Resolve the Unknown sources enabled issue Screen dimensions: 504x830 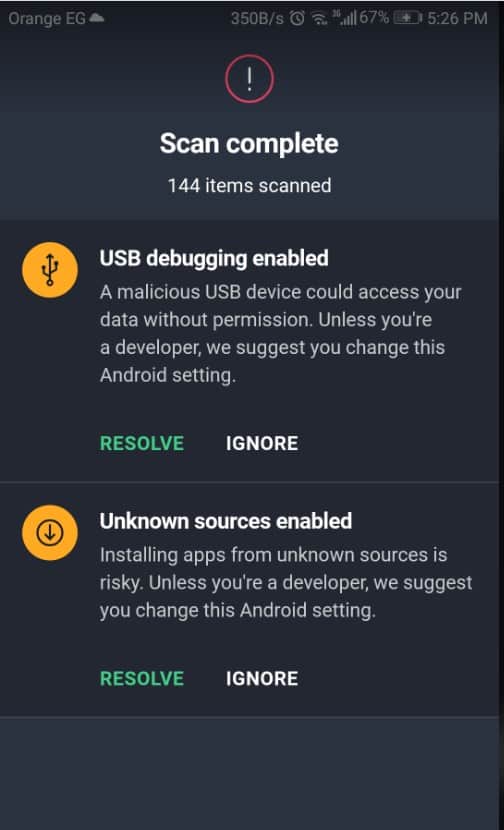click(x=142, y=679)
